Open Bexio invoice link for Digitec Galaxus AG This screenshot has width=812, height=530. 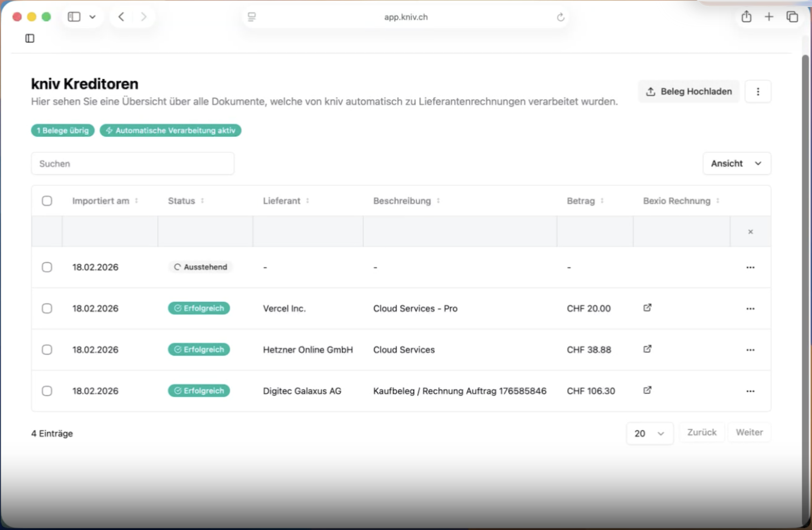pos(647,390)
